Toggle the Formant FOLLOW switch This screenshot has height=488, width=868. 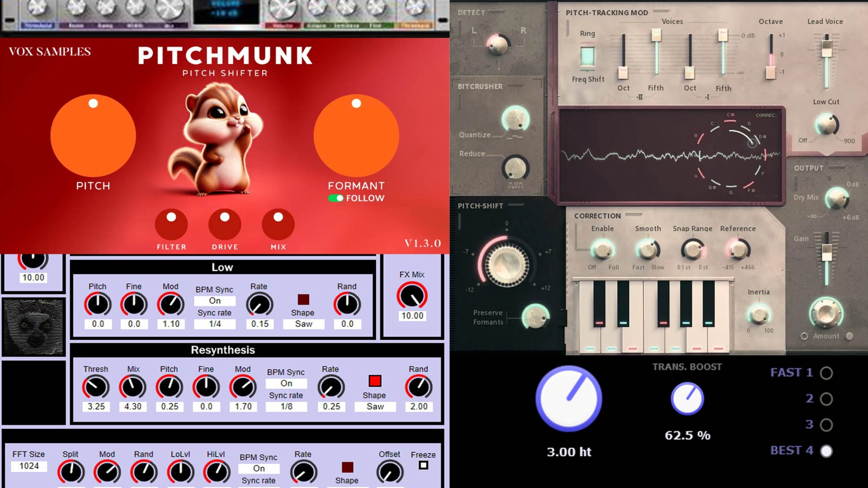tap(336, 198)
